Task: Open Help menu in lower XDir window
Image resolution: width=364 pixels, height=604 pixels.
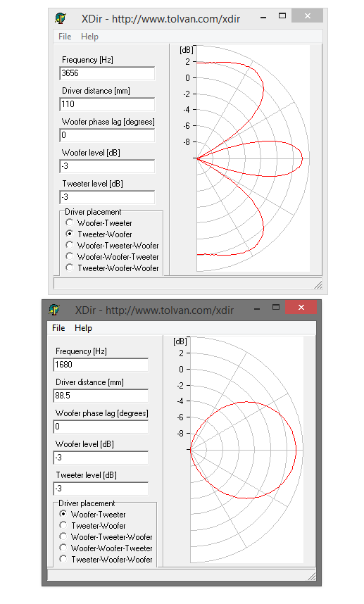Action: click(83, 328)
